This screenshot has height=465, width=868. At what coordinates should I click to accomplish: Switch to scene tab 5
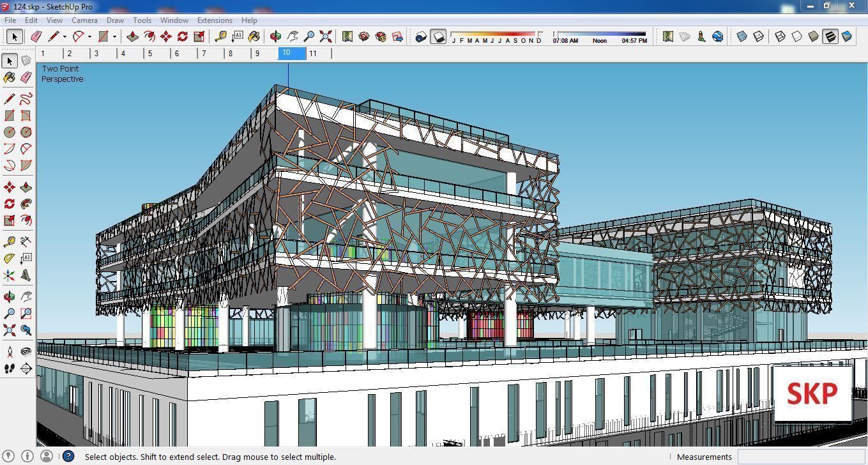157,54
